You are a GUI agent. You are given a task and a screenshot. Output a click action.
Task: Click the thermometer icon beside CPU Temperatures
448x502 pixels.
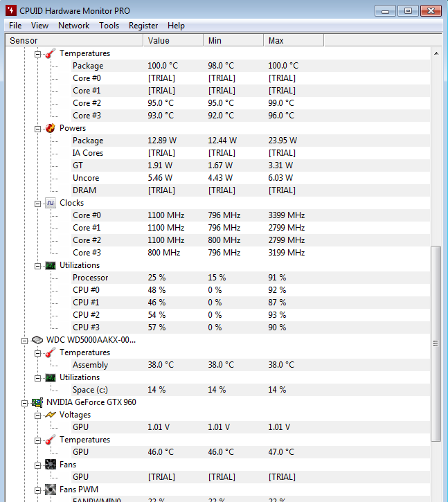(x=51, y=53)
